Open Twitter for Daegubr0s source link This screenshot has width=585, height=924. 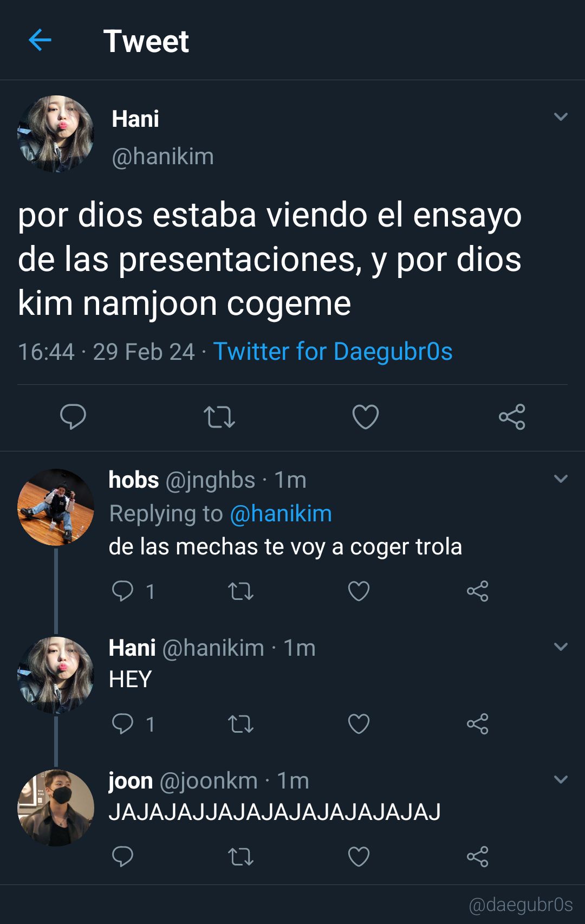pos(333,351)
